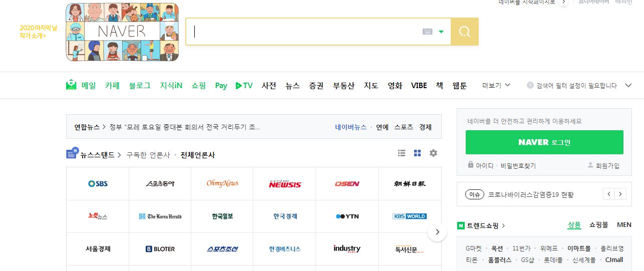
Task: Open the 책 menu item
Action: 439,86
